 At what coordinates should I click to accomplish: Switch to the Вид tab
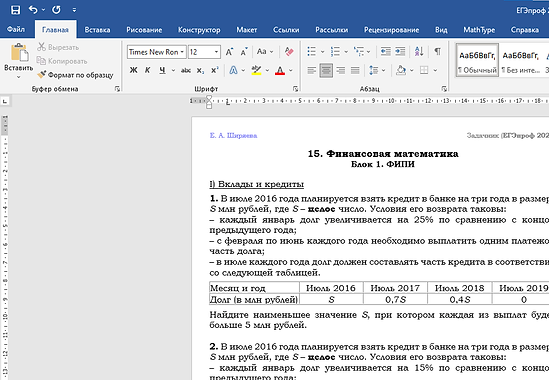point(441,30)
